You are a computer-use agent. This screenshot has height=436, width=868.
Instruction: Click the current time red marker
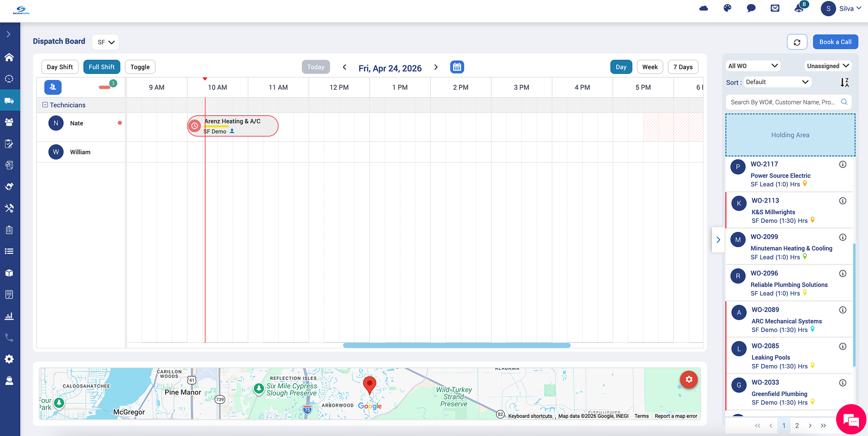[205, 79]
